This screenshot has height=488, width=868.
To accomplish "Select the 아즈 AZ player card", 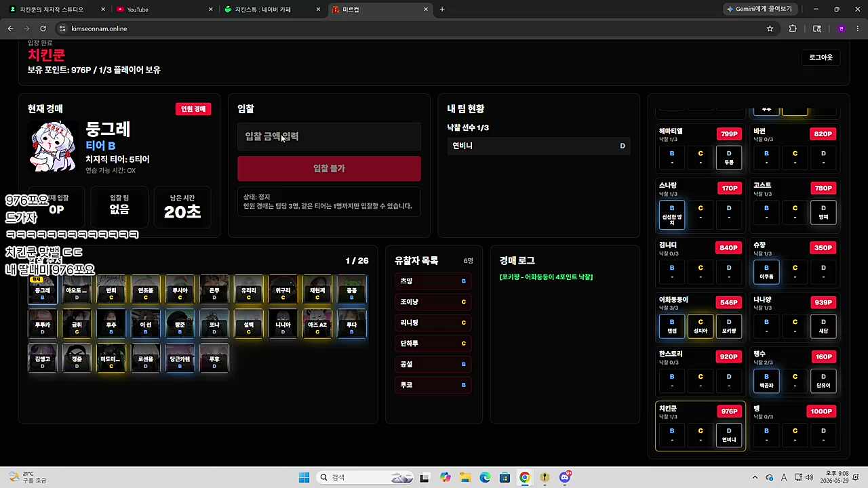I will coord(317,323).
